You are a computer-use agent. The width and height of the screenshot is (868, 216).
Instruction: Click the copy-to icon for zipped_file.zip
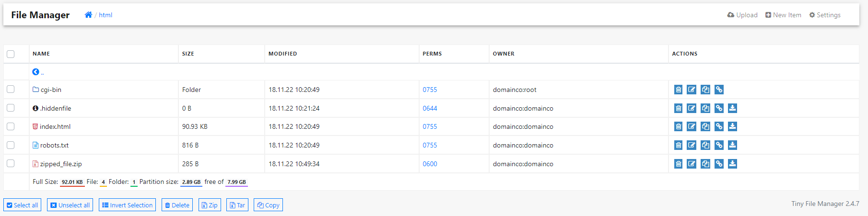pos(705,164)
